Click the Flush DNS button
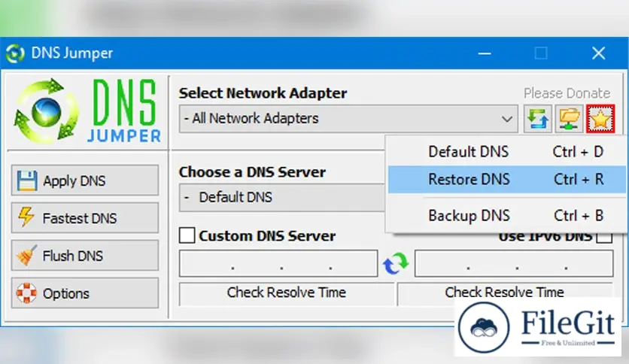This screenshot has width=629, height=364. [x=85, y=256]
